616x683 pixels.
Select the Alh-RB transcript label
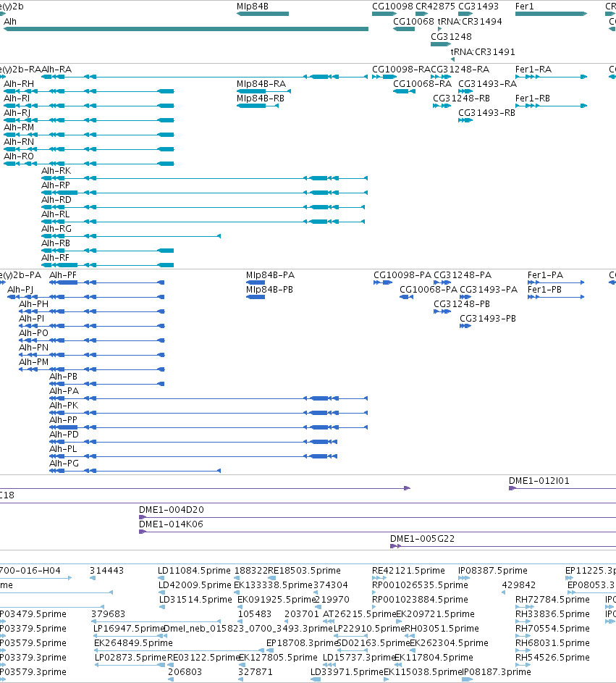pos(56,243)
